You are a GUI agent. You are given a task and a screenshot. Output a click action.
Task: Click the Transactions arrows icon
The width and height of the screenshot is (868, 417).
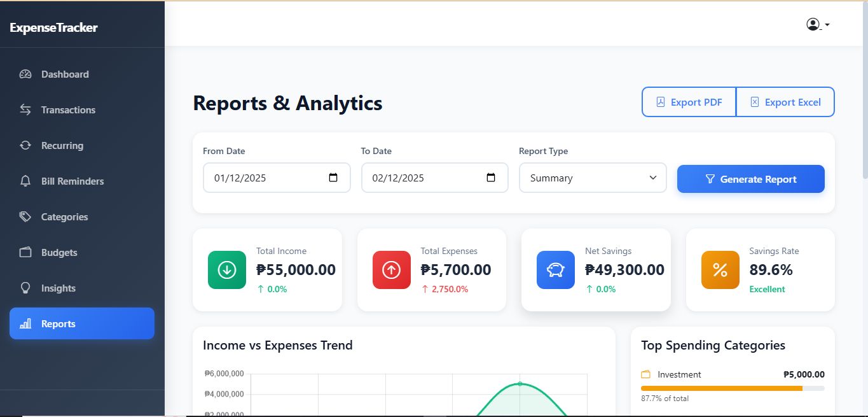click(25, 110)
